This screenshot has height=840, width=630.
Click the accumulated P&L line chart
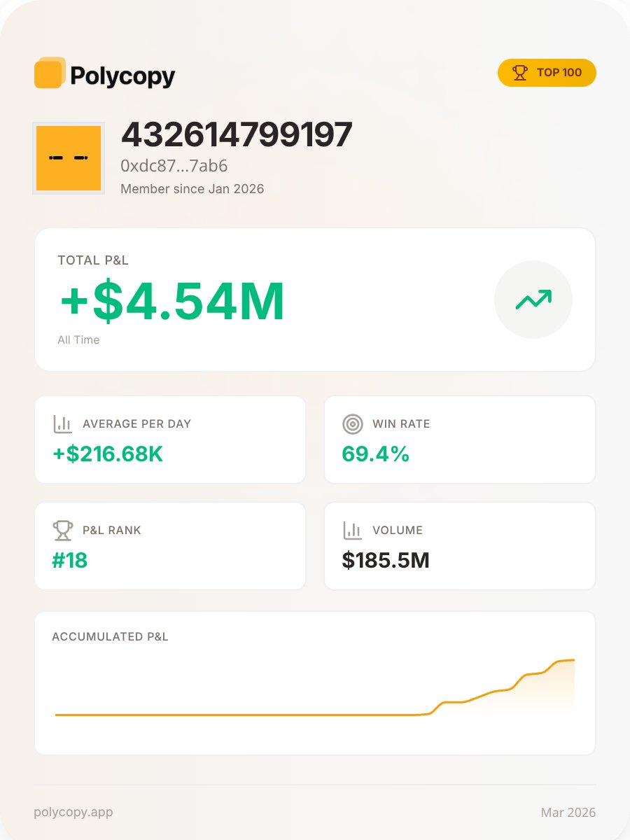315,687
